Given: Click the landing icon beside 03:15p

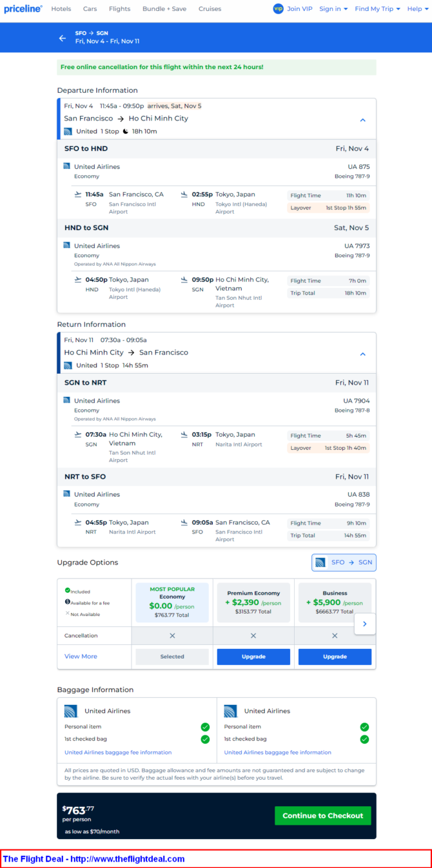Looking at the screenshot, I should (x=184, y=434).
